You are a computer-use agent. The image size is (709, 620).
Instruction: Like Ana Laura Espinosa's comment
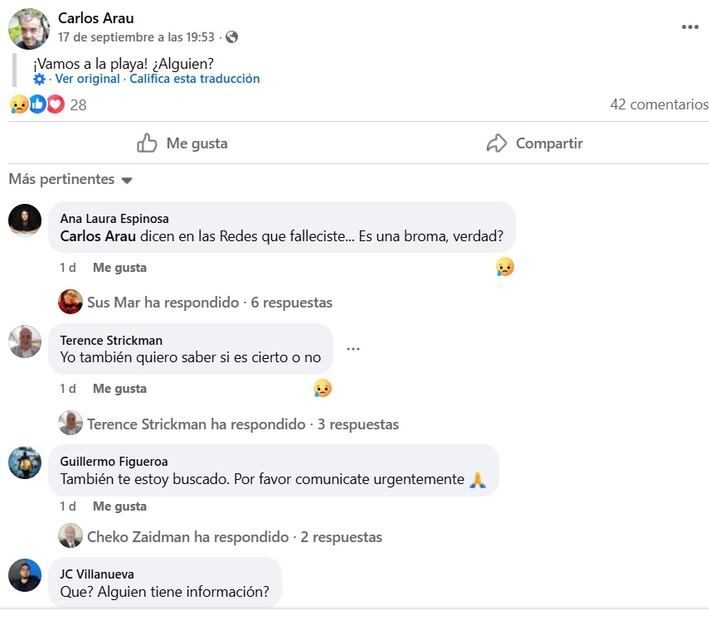point(119,267)
